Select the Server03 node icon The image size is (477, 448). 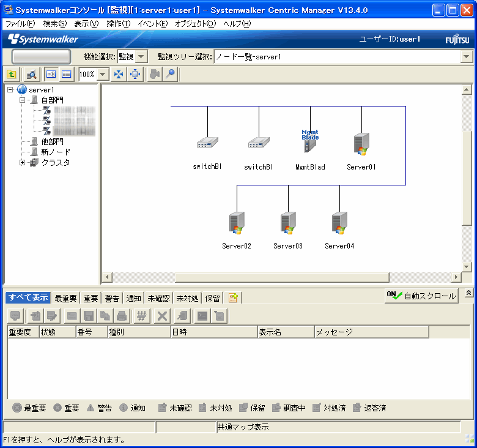tap(288, 223)
